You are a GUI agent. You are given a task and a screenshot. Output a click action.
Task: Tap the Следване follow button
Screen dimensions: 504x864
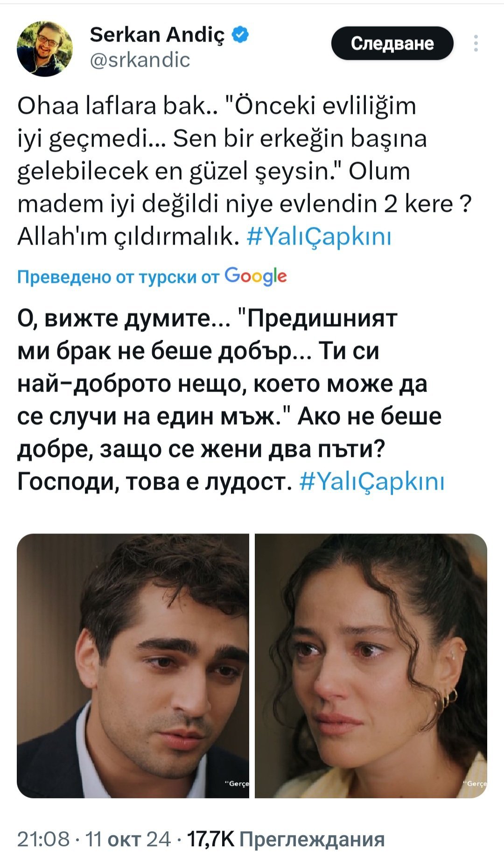point(392,43)
